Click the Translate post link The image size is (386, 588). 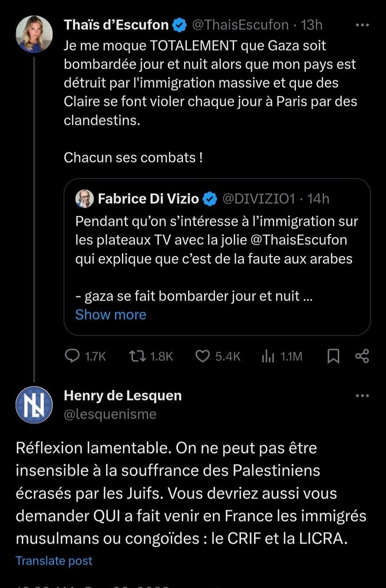tap(54, 560)
